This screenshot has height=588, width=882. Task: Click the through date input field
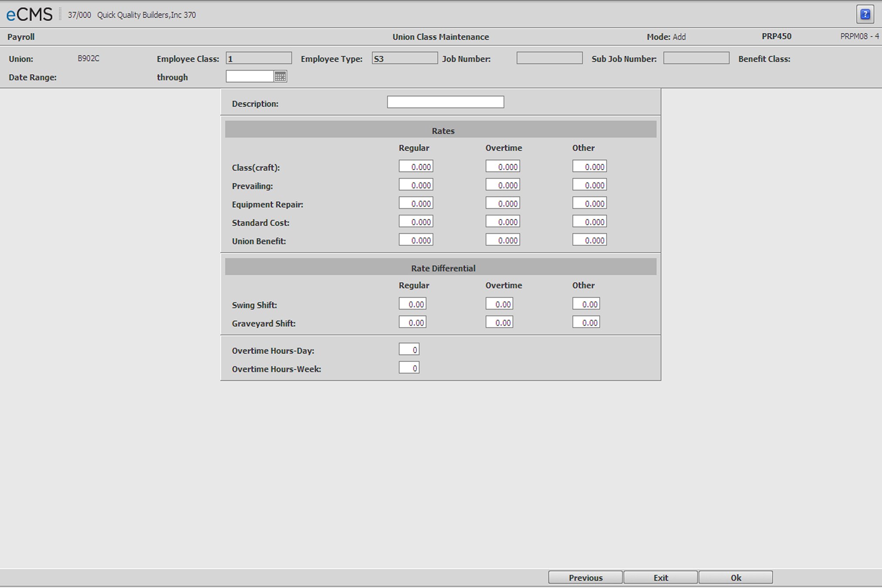point(250,77)
